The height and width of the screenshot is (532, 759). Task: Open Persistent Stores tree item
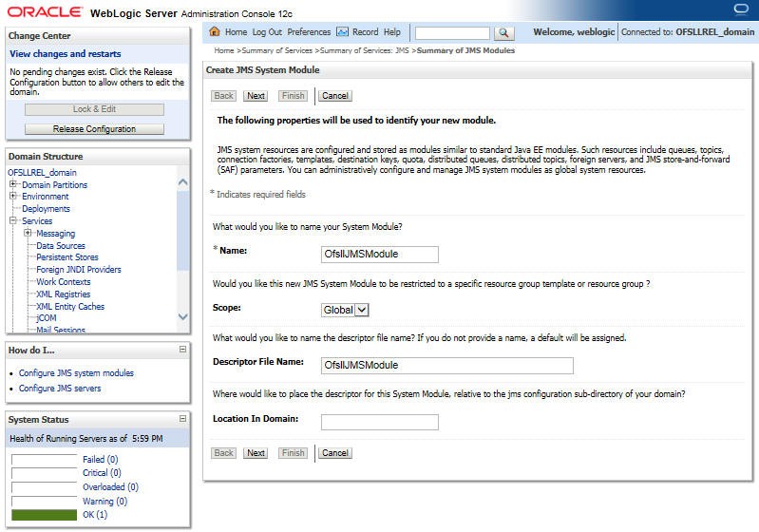coord(67,257)
